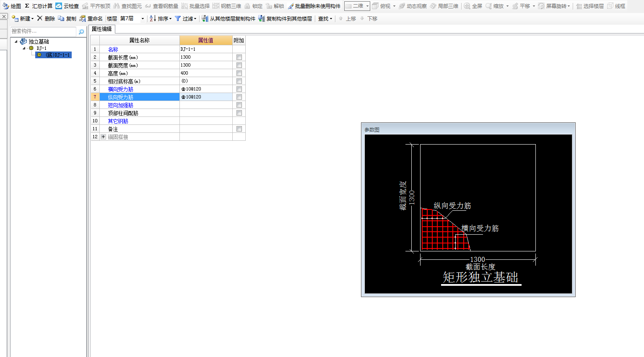The image size is (644, 357).
Task: Open the 横向受力筋 property link
Action: click(x=121, y=89)
